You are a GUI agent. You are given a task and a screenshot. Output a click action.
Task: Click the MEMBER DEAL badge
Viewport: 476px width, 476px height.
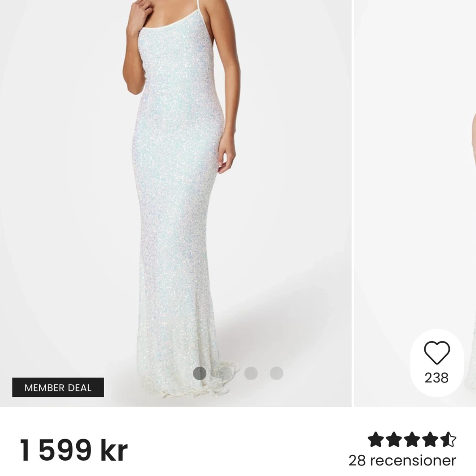(x=58, y=387)
